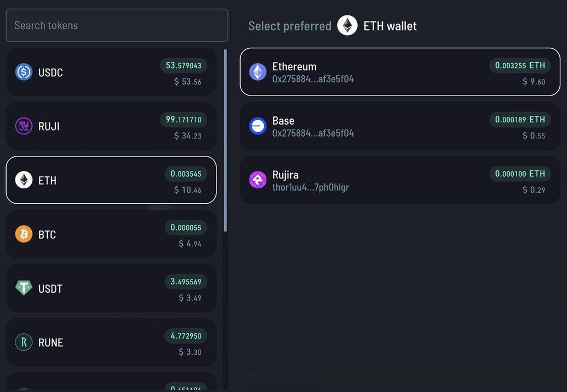Click the ETH logo in wallet header
Screen dimensions: 567x392
click(347, 26)
